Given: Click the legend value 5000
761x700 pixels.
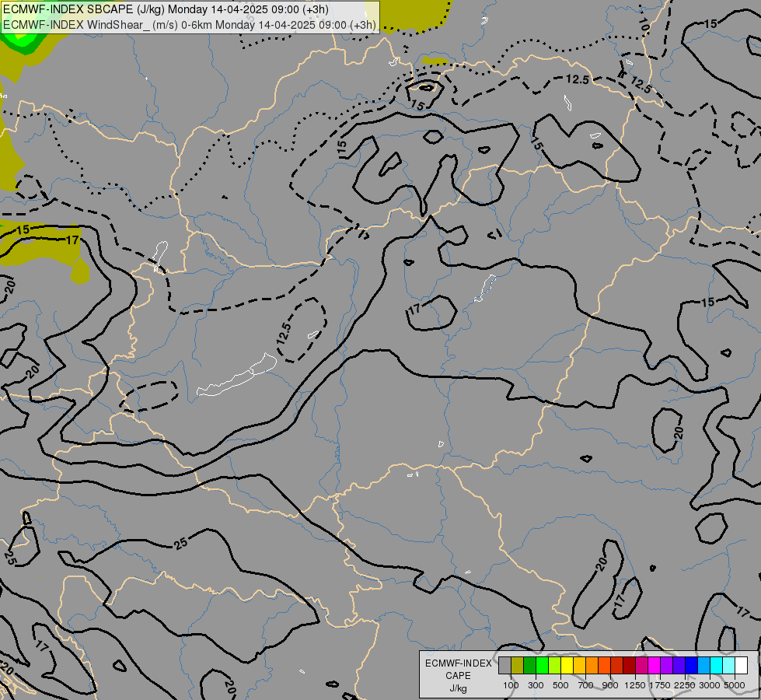Looking at the screenshot, I should pyautogui.click(x=735, y=685).
